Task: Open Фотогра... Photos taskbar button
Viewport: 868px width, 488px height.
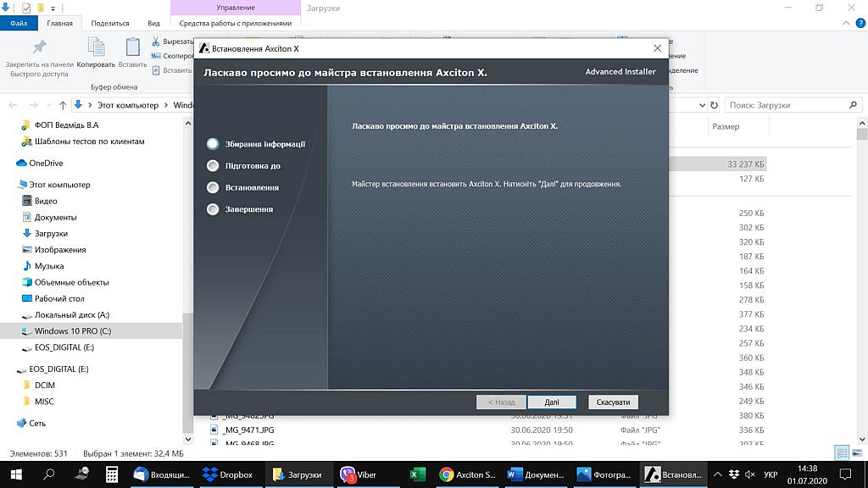Action: [x=604, y=474]
